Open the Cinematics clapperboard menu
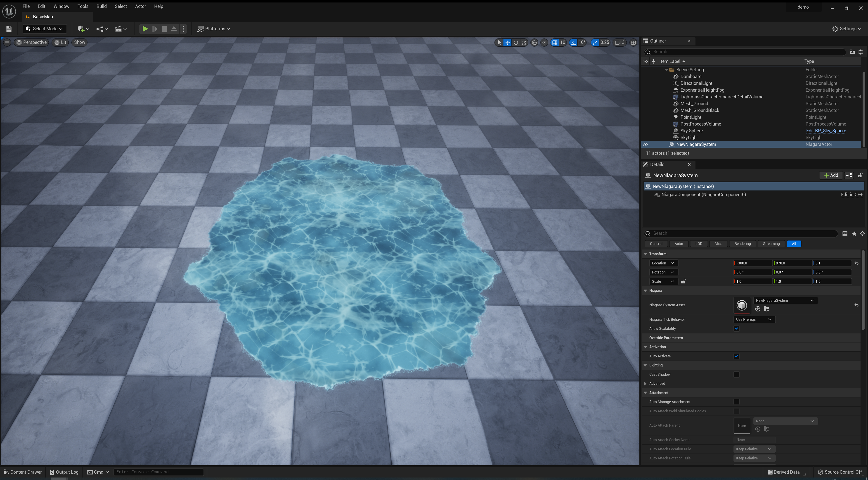Image resolution: width=868 pixels, height=480 pixels. click(121, 29)
